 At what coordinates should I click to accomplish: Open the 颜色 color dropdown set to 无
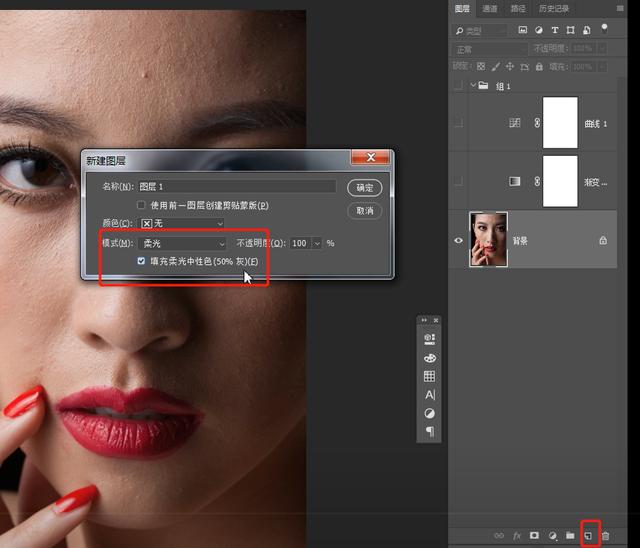point(182,223)
